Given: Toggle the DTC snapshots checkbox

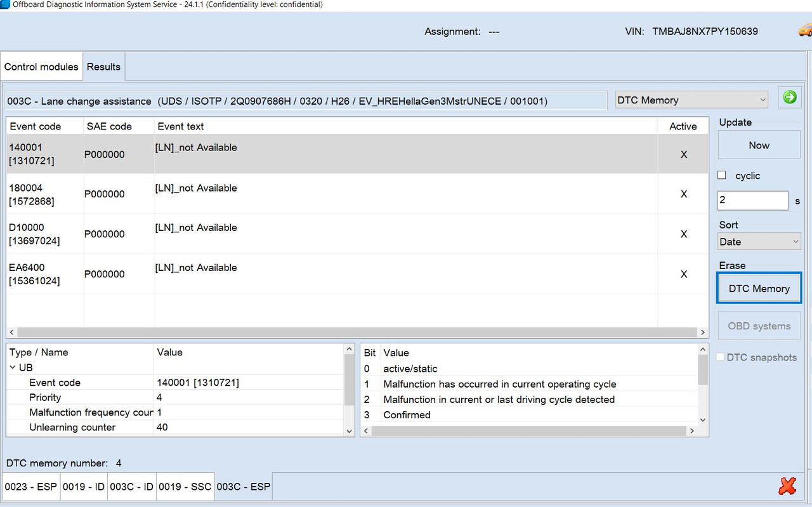Looking at the screenshot, I should pos(720,357).
